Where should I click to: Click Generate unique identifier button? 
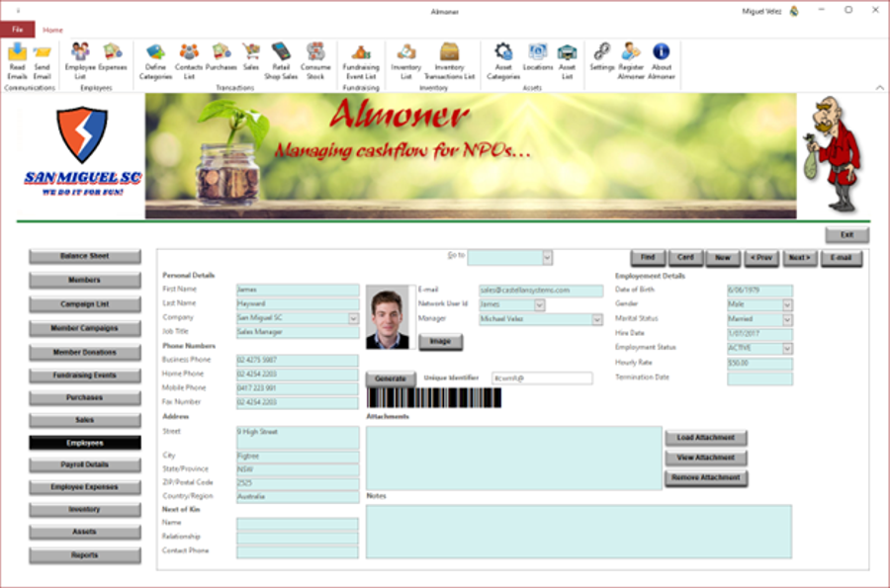pyautogui.click(x=390, y=378)
